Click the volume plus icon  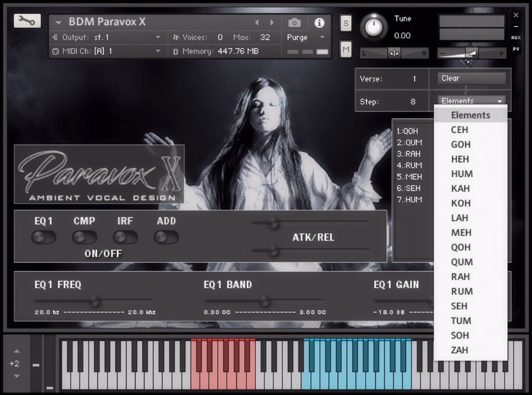coord(501,53)
